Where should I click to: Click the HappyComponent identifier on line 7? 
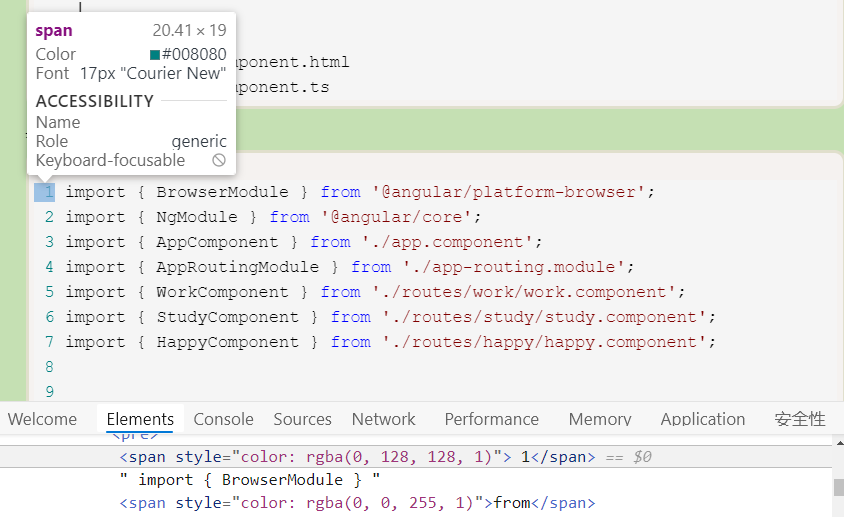pos(228,342)
